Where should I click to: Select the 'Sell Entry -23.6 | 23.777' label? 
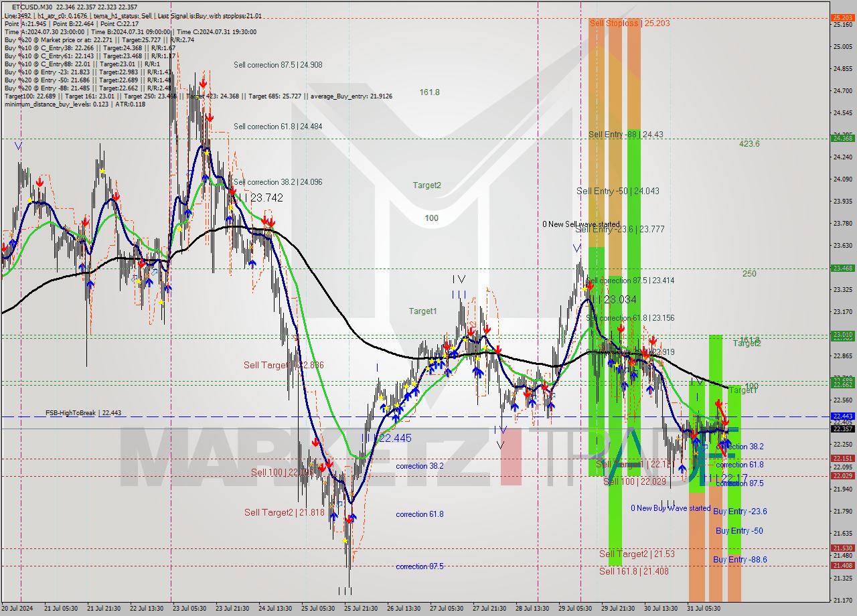tap(620, 229)
